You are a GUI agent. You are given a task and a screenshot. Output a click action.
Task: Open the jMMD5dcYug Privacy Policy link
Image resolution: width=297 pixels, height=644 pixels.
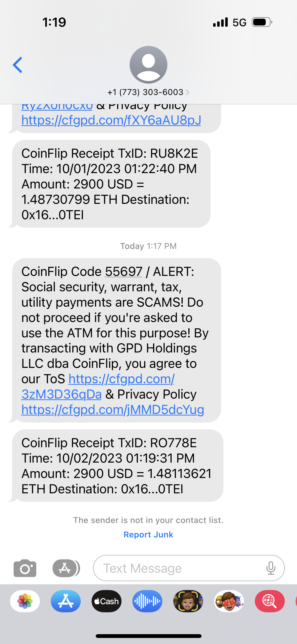[x=113, y=409]
